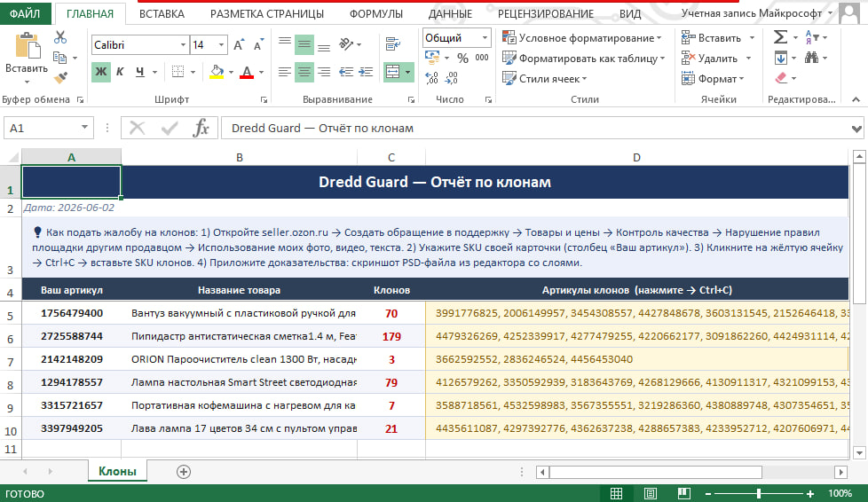Click the Insert Function fx icon
868x502 pixels.
pos(201,128)
